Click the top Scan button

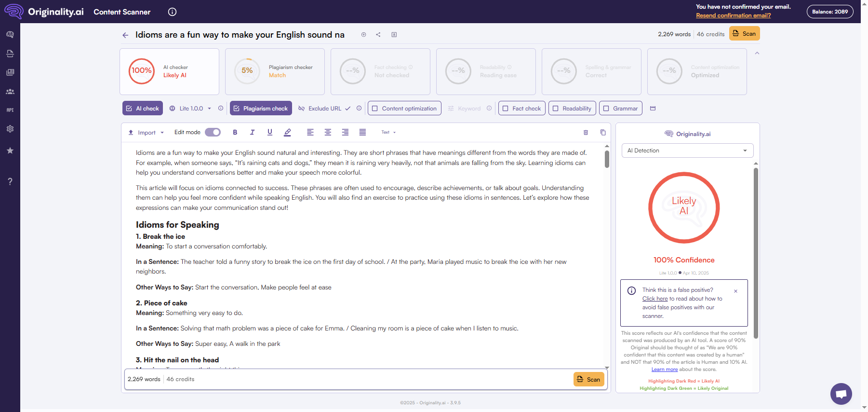click(x=745, y=34)
